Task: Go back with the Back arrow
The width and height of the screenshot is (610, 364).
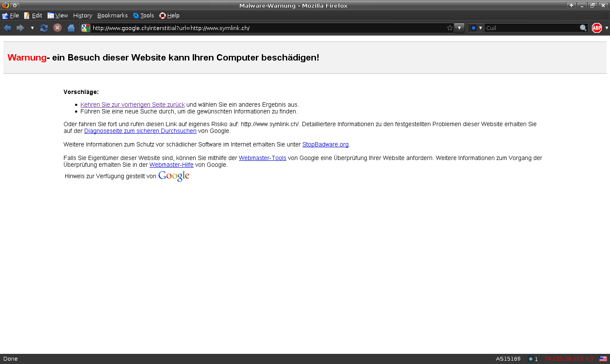Action: coord(7,28)
